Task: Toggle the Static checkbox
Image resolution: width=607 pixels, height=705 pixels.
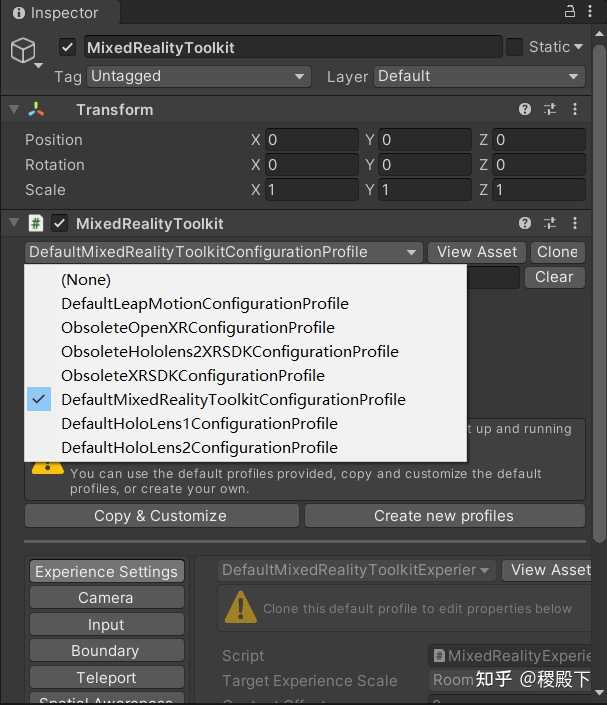Action: point(514,47)
